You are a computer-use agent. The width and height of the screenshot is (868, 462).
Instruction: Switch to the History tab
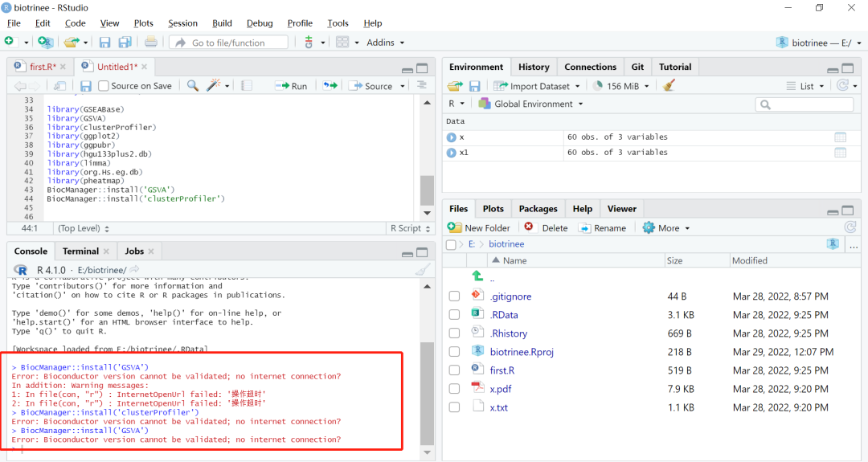(x=534, y=67)
